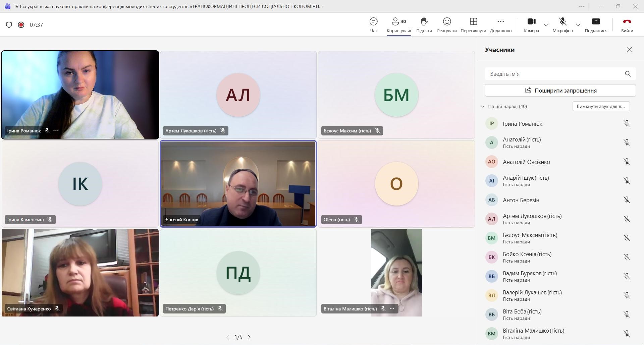Click the search magnifier in participants panel

[x=628, y=74]
